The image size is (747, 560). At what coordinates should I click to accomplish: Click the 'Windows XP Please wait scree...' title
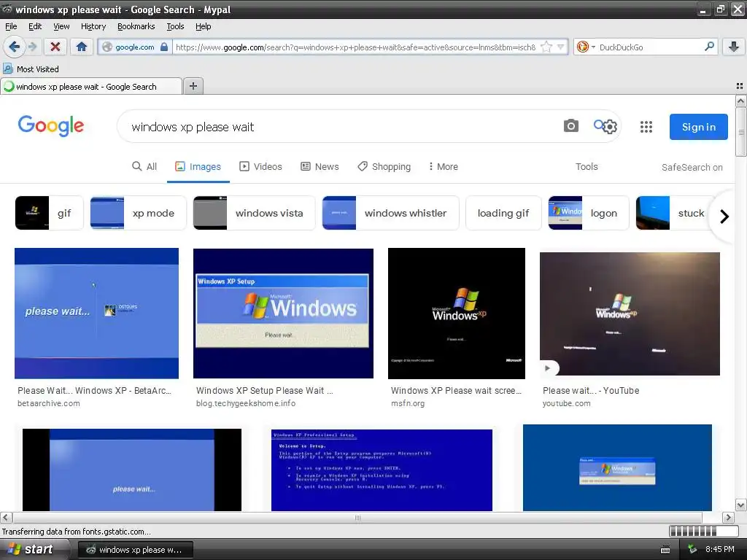456,391
